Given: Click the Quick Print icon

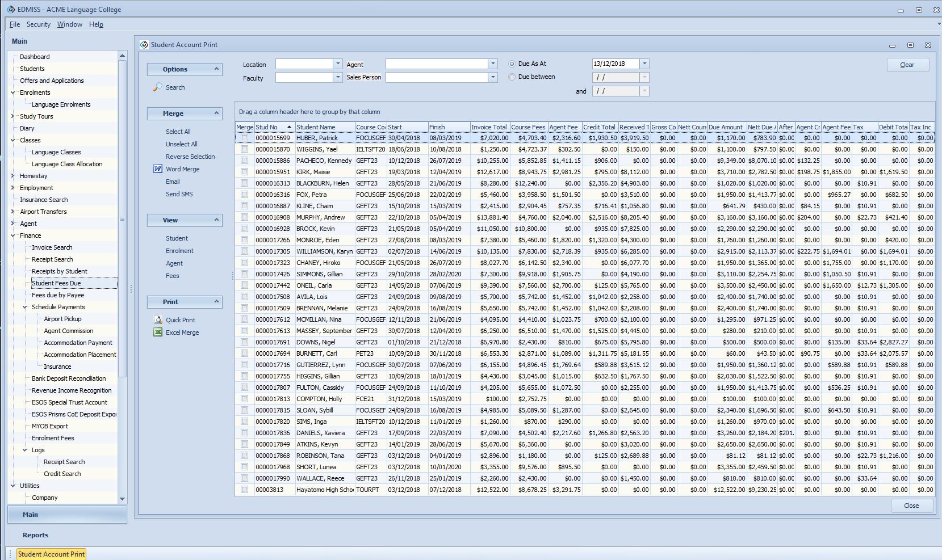Looking at the screenshot, I should pos(158,320).
